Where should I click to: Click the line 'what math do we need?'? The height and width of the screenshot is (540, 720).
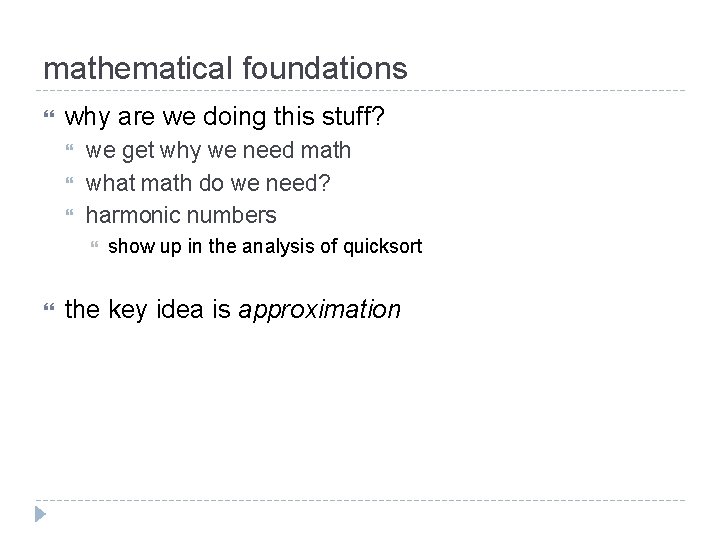pos(208,183)
